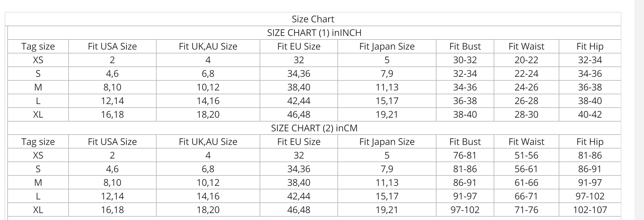
Task: Select the "SIZE CHART (2) inCM" heading
Action: pos(314,128)
